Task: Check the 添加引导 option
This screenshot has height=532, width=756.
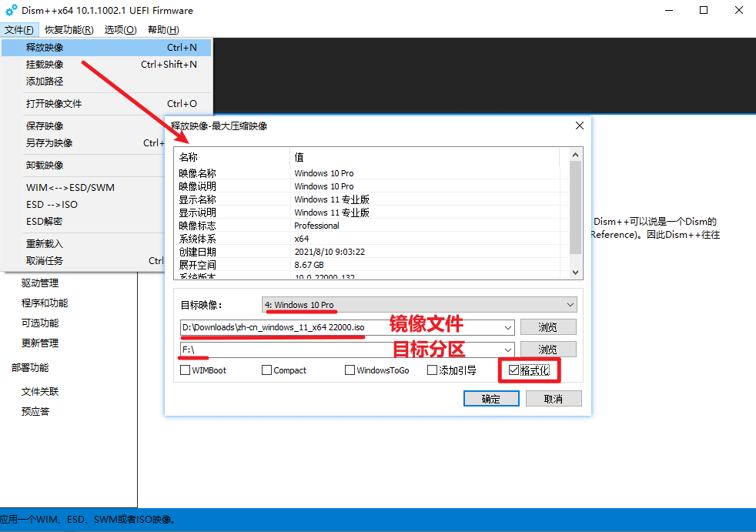Action: (432, 370)
